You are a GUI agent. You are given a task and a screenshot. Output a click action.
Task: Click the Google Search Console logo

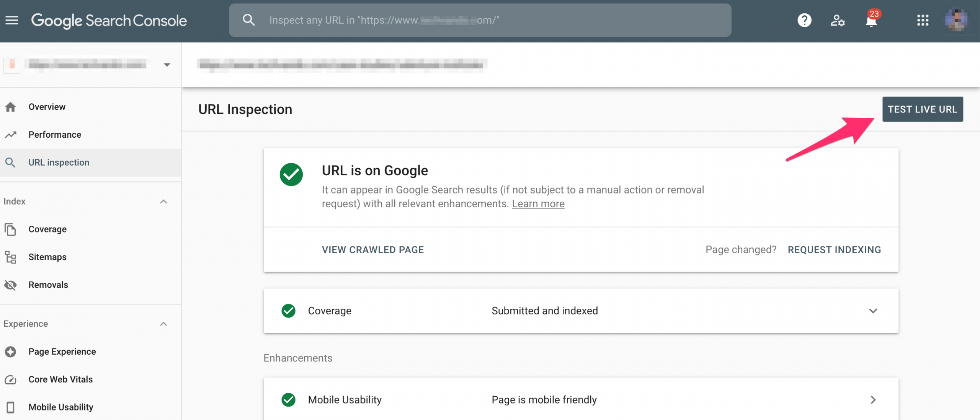click(x=109, y=21)
